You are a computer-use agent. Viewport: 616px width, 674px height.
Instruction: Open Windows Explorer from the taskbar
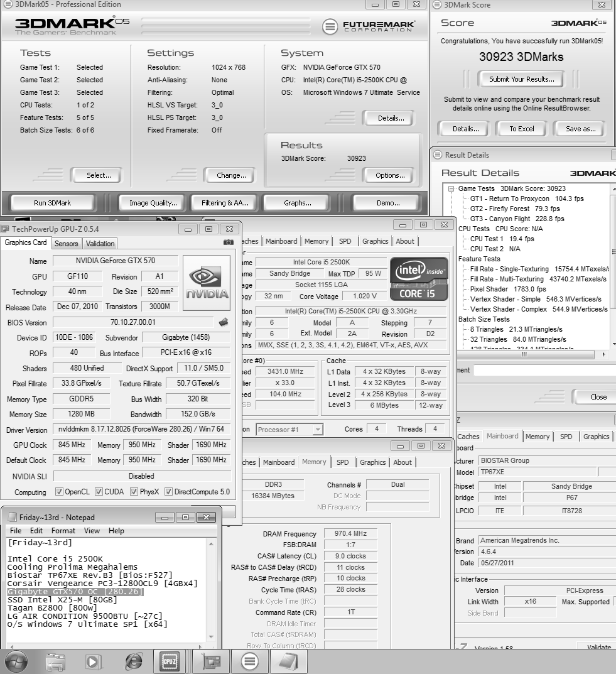[55, 662]
